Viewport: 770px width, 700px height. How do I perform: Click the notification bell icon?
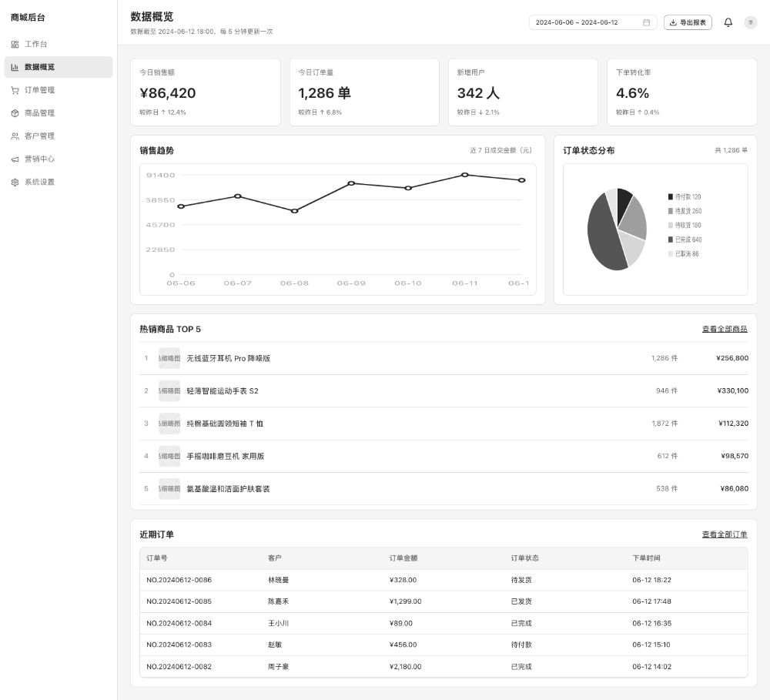(x=728, y=22)
